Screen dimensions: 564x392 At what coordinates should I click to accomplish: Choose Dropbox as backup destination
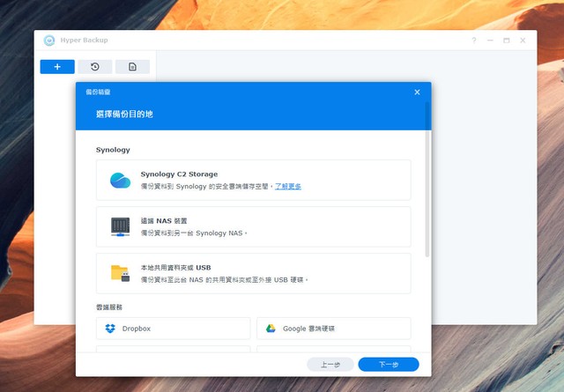pyautogui.click(x=173, y=329)
